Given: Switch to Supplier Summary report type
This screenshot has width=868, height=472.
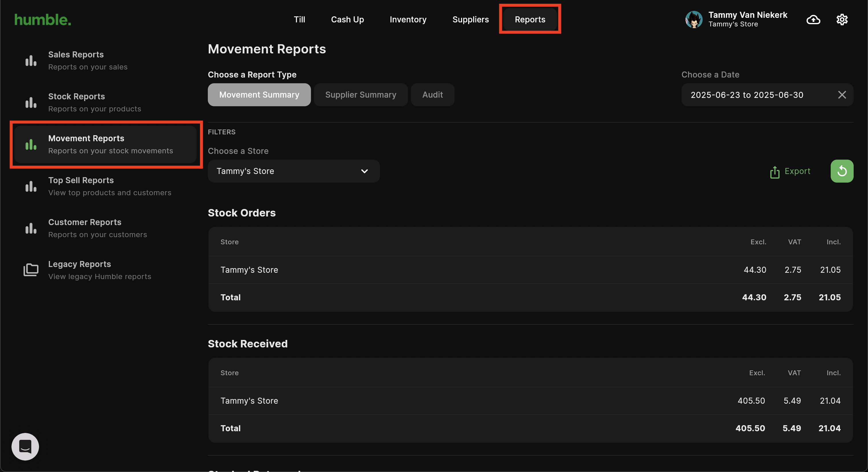Looking at the screenshot, I should (x=361, y=95).
